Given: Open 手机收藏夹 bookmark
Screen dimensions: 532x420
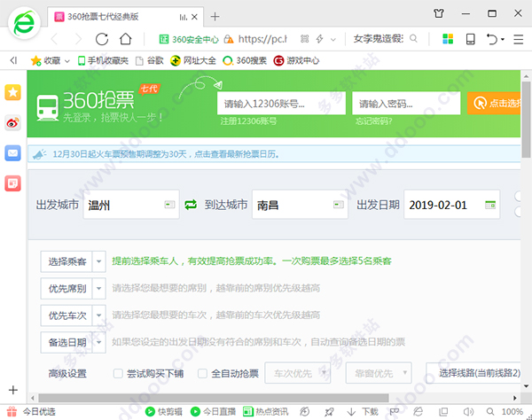Looking at the screenshot, I should [103, 60].
